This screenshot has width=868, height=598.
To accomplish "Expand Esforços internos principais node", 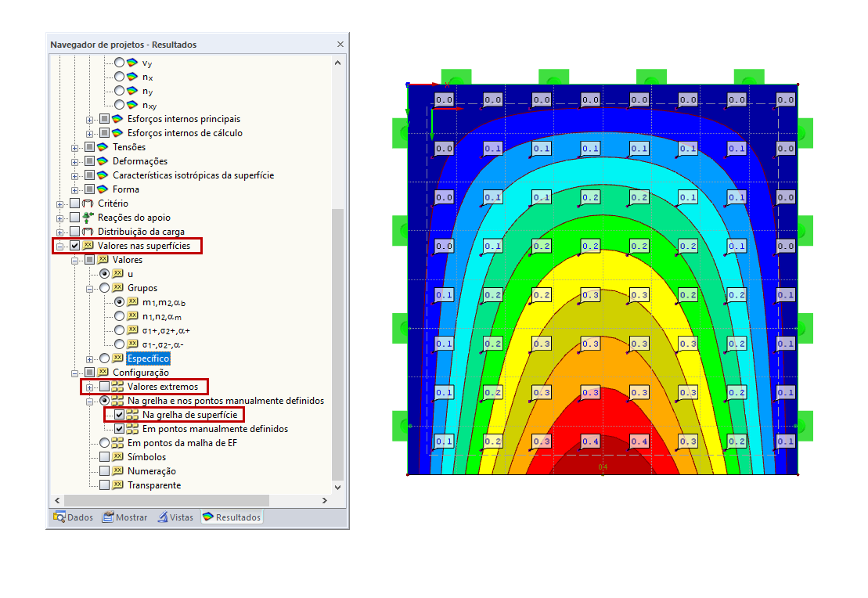I will point(90,120).
